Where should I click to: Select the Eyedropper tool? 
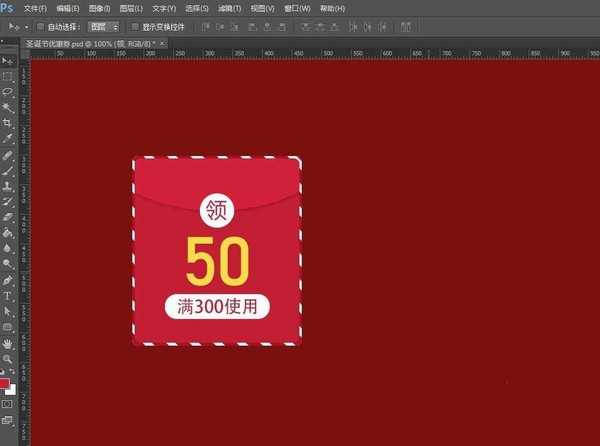pos(7,137)
